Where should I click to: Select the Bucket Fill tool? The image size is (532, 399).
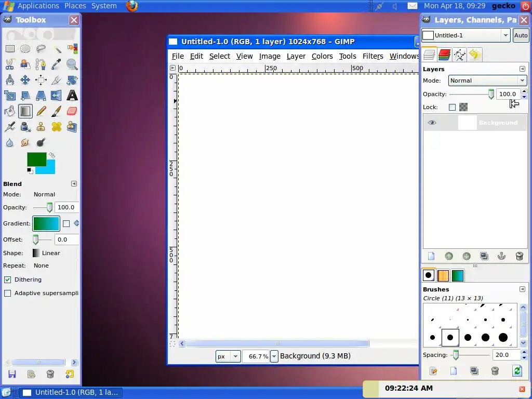(x=10, y=111)
